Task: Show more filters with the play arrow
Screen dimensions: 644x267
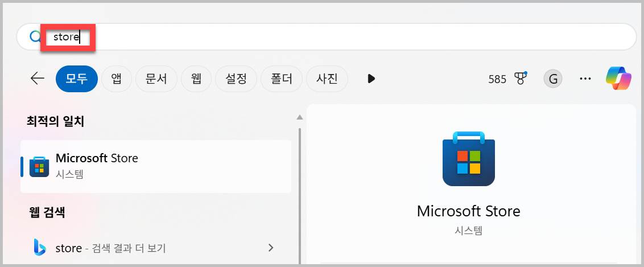Action: (371, 79)
